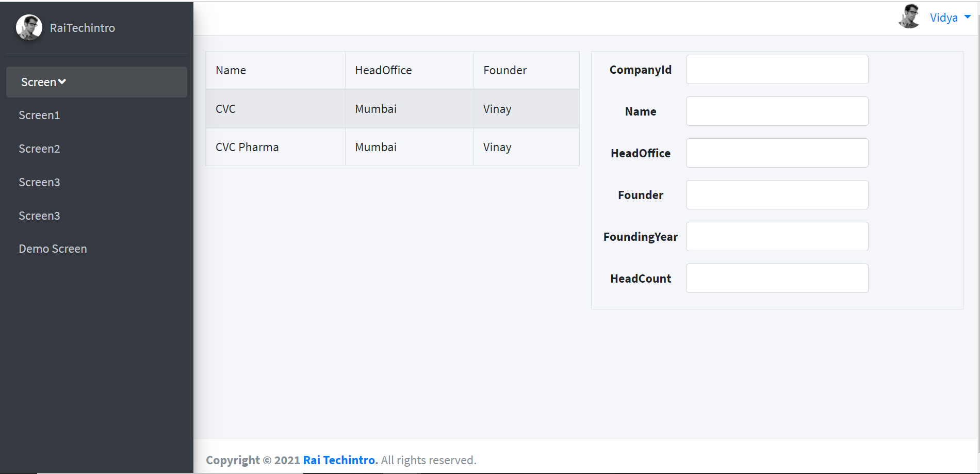
Task: Collapse the Screen menu chevron
Action: (62, 81)
